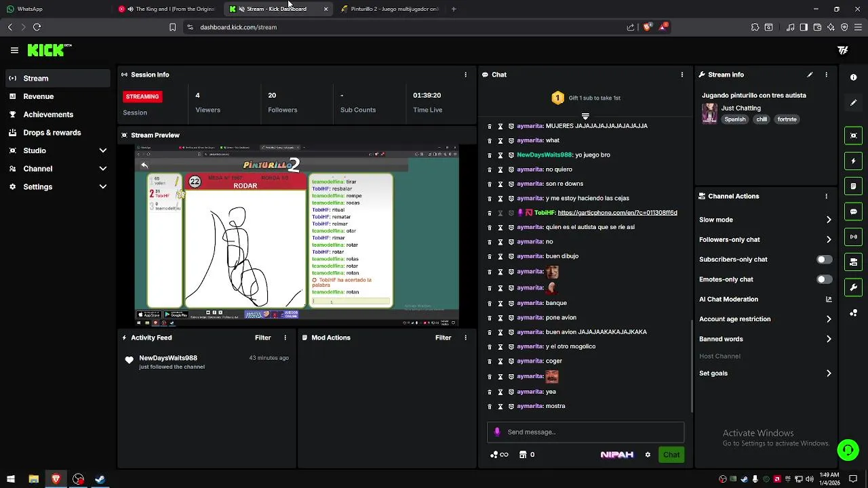868x488 pixels.
Task: Open the garticphone link from TobiHF
Action: point(617,213)
